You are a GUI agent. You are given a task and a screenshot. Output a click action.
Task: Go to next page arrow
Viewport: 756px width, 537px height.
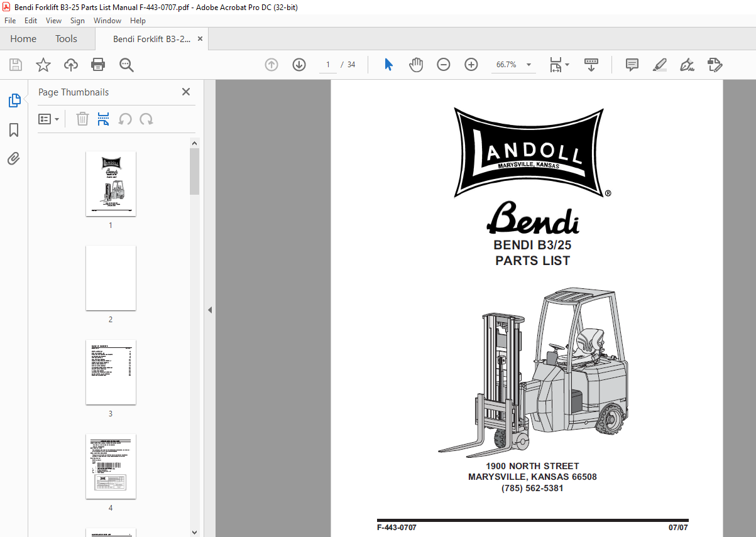point(299,65)
